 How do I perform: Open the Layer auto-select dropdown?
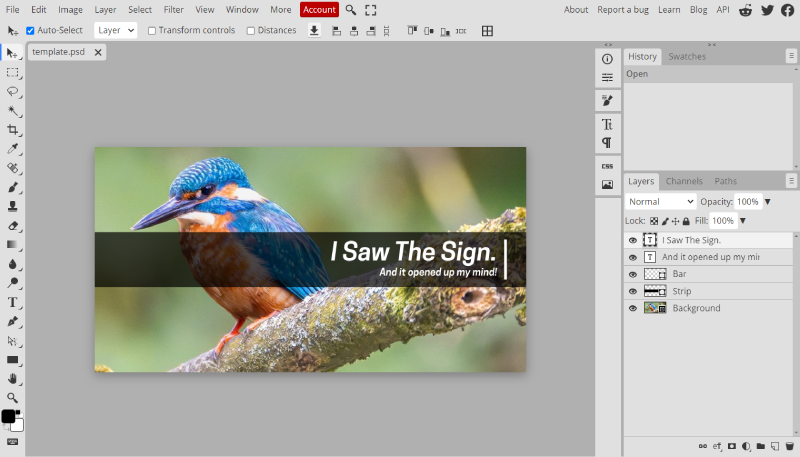click(x=116, y=31)
